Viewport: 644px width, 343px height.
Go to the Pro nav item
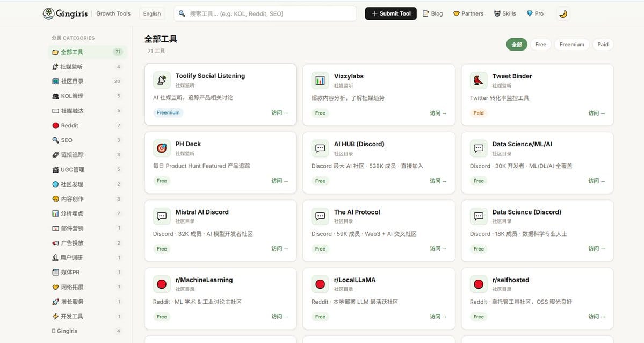[x=535, y=13]
